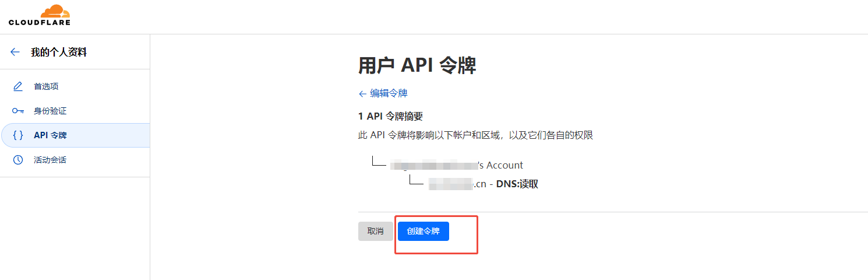The height and width of the screenshot is (280, 868).
Task: Click the 创建令牌 button
Action: pyautogui.click(x=424, y=231)
